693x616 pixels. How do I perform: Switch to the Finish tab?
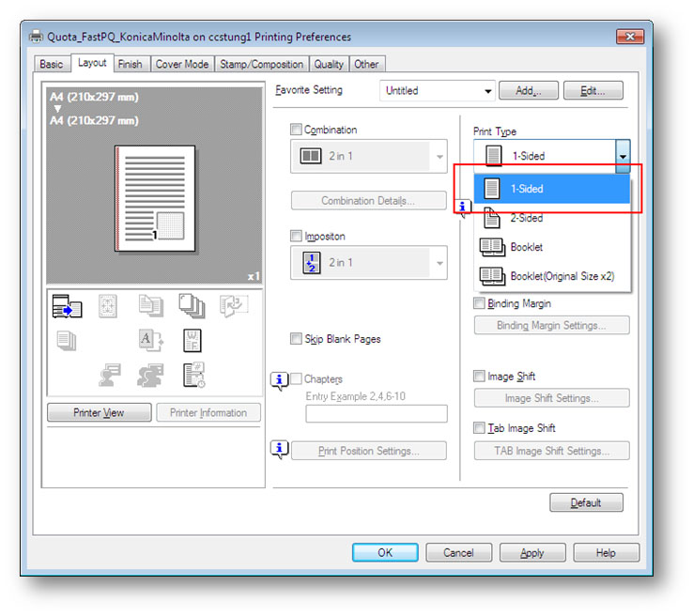[131, 64]
